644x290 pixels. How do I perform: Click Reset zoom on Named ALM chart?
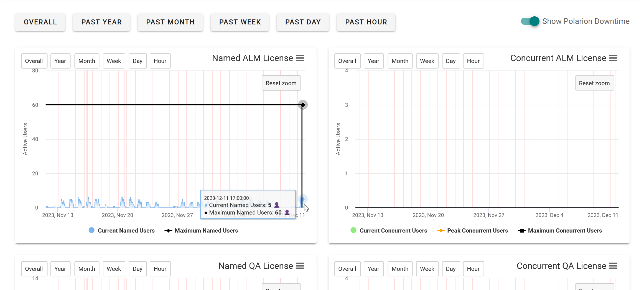(281, 83)
